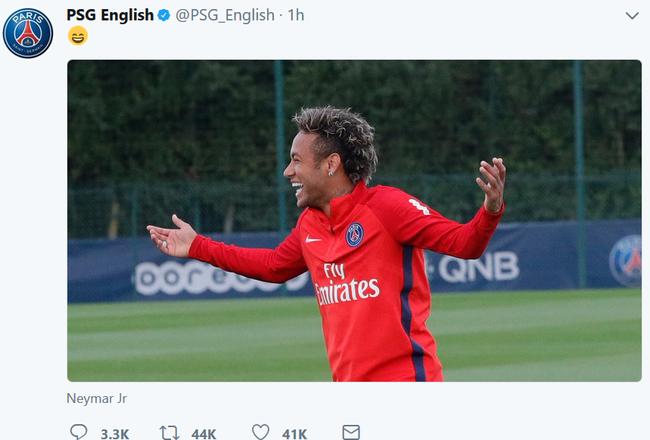
Task: Toggle the like heart icon
Action: coord(261,432)
